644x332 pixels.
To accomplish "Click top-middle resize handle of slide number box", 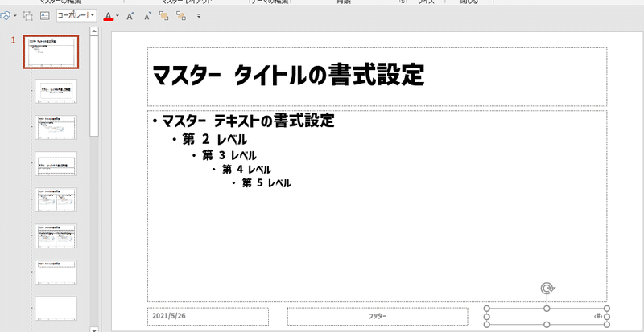I will coord(547,309).
